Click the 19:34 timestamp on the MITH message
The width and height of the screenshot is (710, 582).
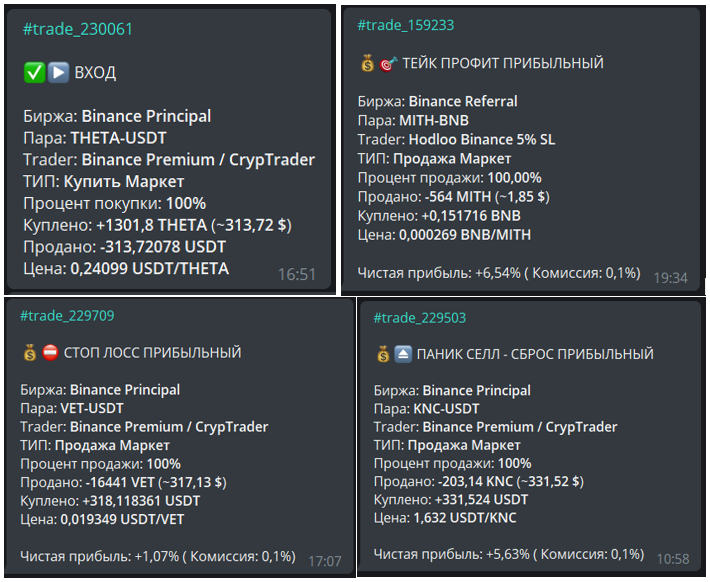[670, 277]
